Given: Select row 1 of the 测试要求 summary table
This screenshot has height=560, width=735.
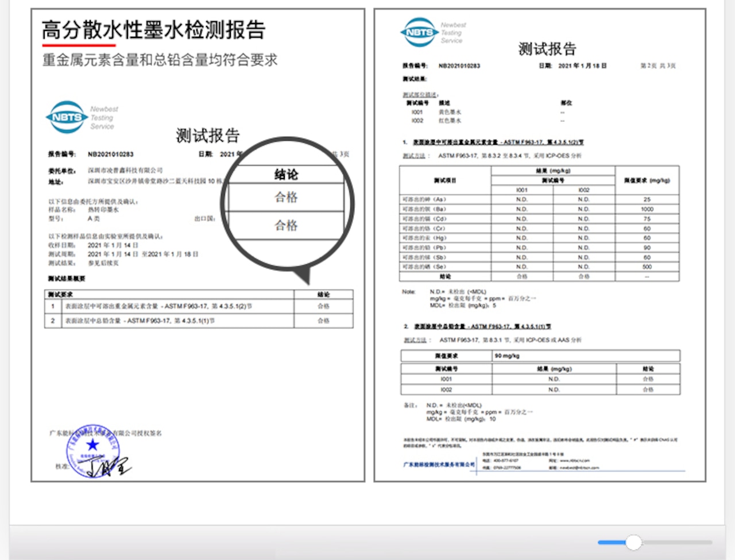Looking at the screenshot, I should click(199, 306).
